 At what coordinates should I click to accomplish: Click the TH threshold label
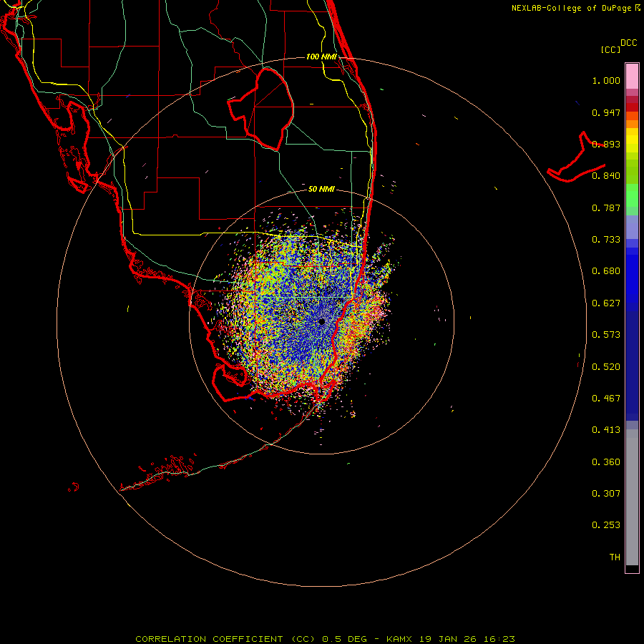(x=615, y=557)
